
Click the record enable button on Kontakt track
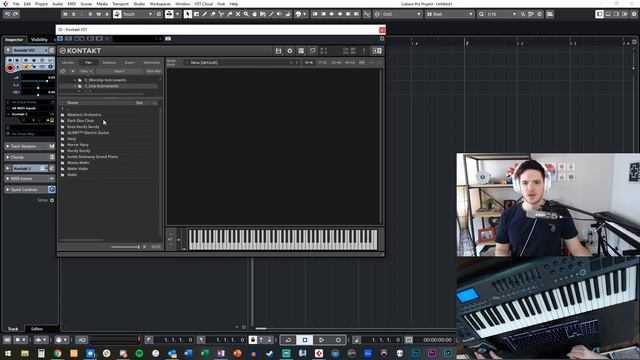click(10, 68)
